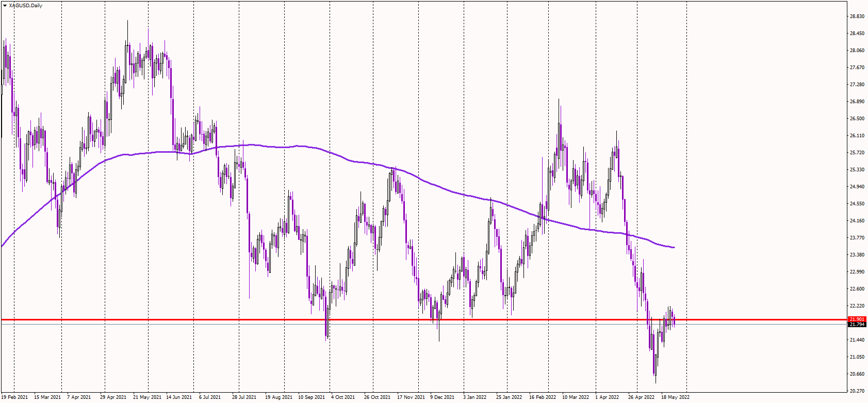Click the 20.660 price scale value
Screen dimensions: 868x403
[857, 374]
